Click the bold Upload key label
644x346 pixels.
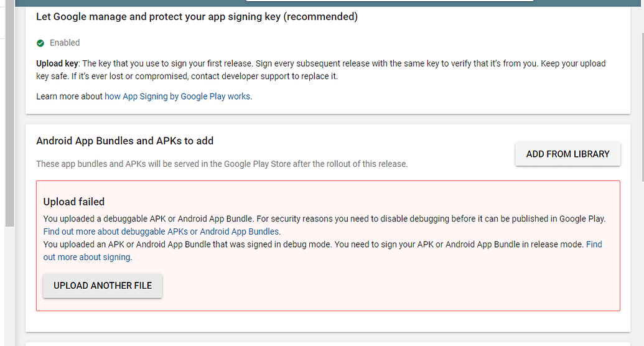[57, 63]
